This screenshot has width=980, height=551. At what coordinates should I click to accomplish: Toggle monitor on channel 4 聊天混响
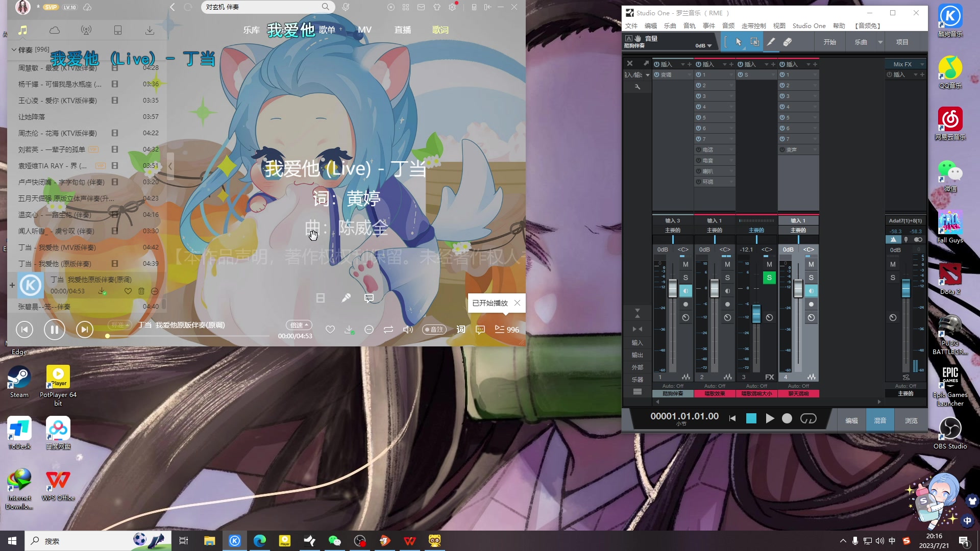click(x=811, y=291)
